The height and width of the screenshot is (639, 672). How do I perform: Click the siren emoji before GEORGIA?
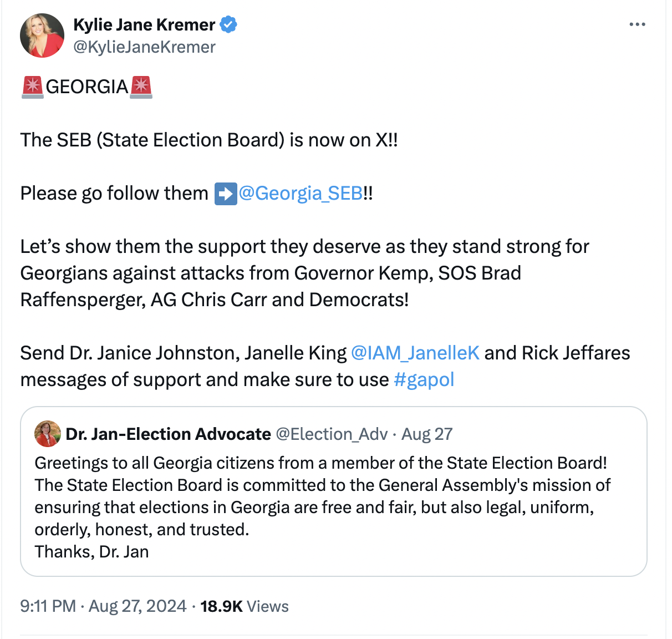(32, 87)
